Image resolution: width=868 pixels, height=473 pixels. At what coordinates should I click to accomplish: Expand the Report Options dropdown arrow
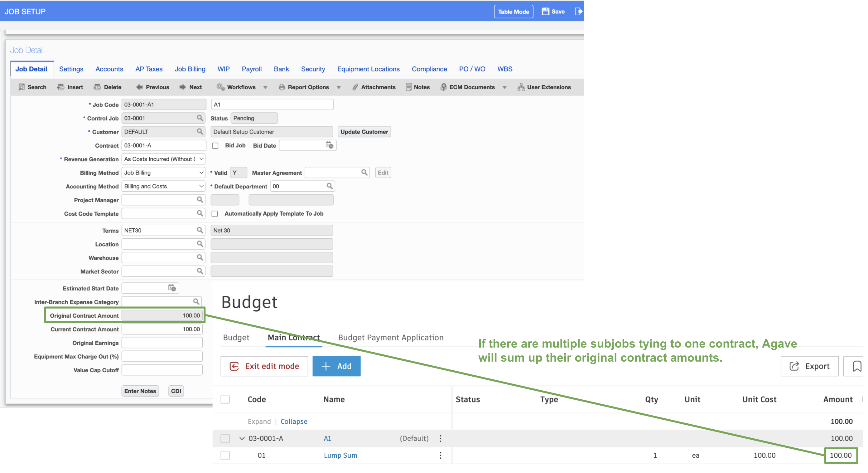[339, 87]
